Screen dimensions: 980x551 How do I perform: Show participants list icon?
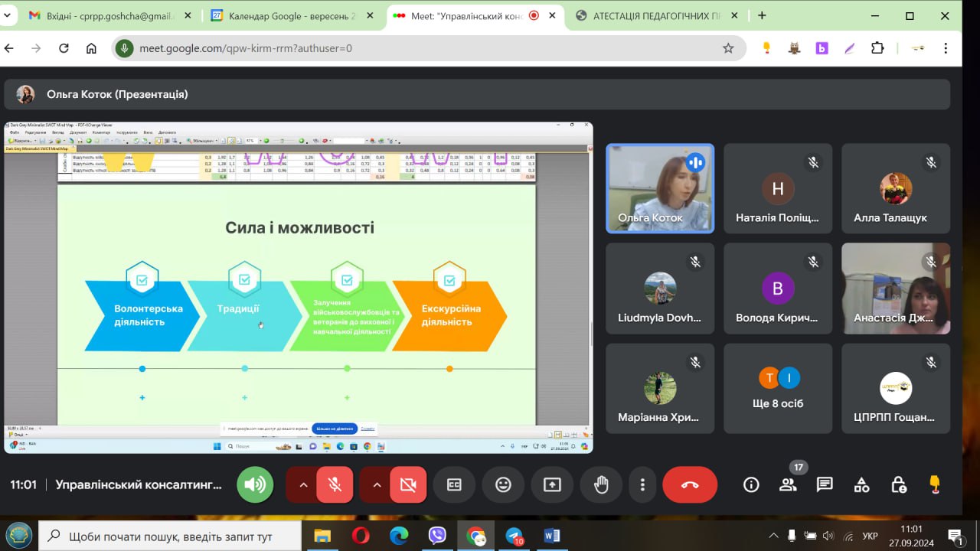[788, 484]
